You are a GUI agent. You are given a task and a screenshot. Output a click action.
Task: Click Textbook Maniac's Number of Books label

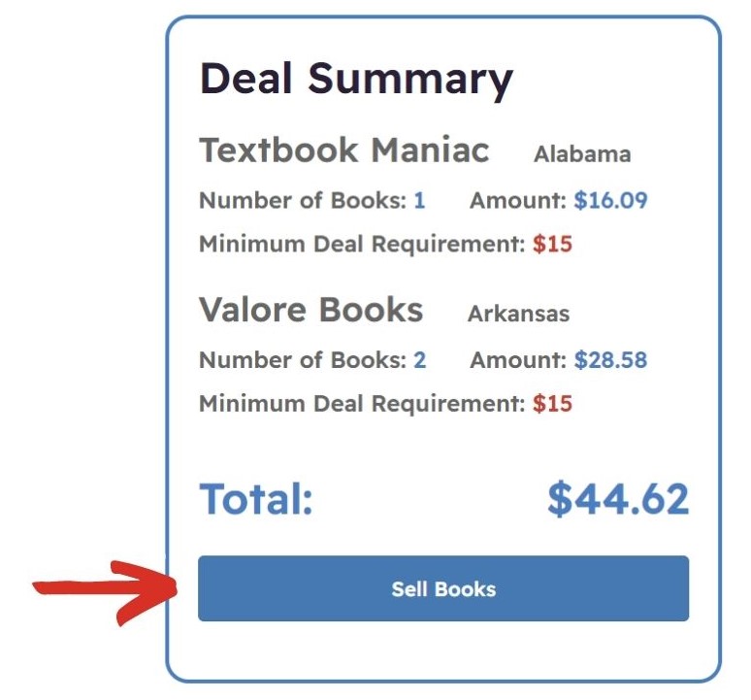tap(303, 200)
